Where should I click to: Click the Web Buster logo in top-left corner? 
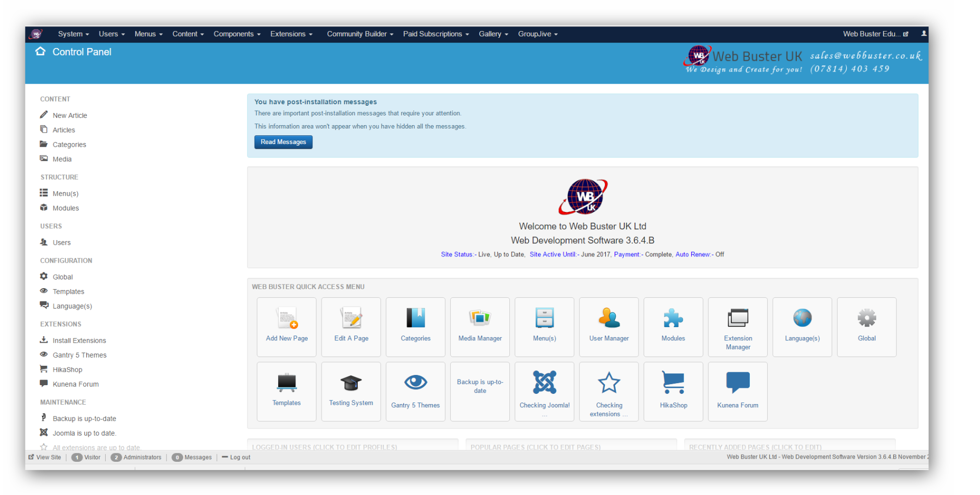pos(36,34)
